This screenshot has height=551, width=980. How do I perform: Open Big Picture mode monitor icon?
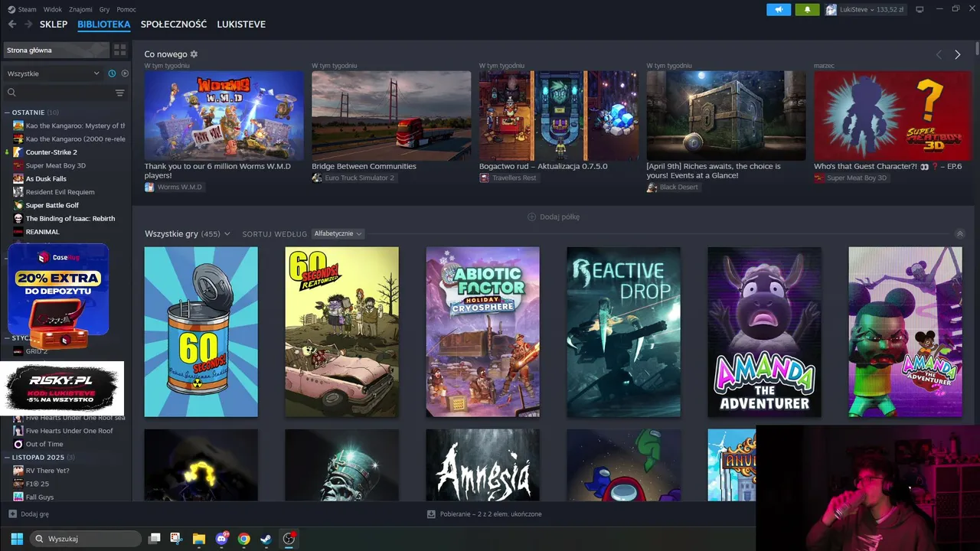click(x=920, y=9)
